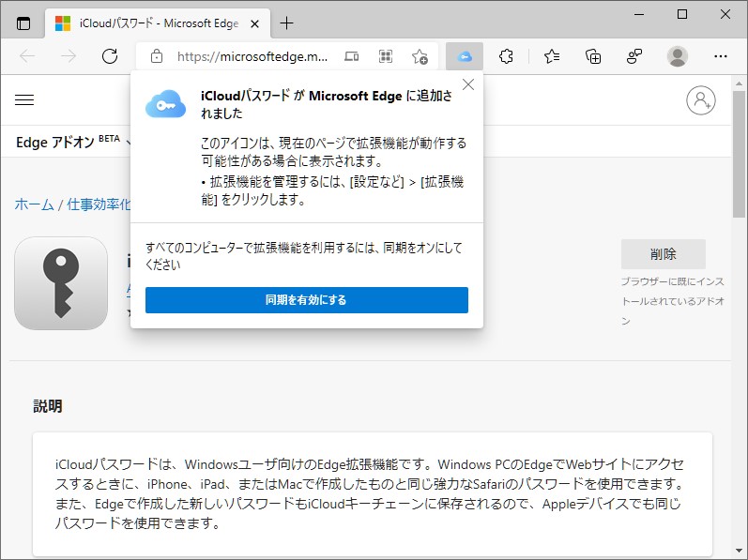This screenshot has width=748, height=560.
Task: Create a QR code for this page
Action: (x=386, y=56)
